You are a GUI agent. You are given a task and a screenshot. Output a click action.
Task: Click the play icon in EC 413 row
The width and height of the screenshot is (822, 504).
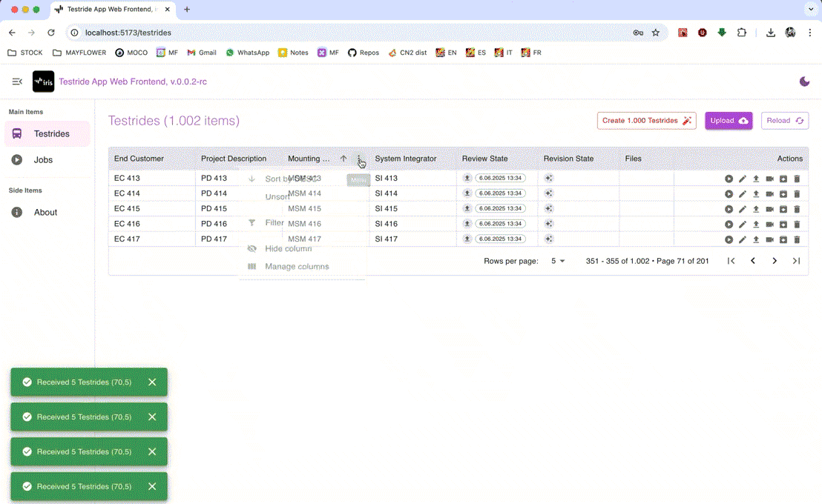point(729,179)
